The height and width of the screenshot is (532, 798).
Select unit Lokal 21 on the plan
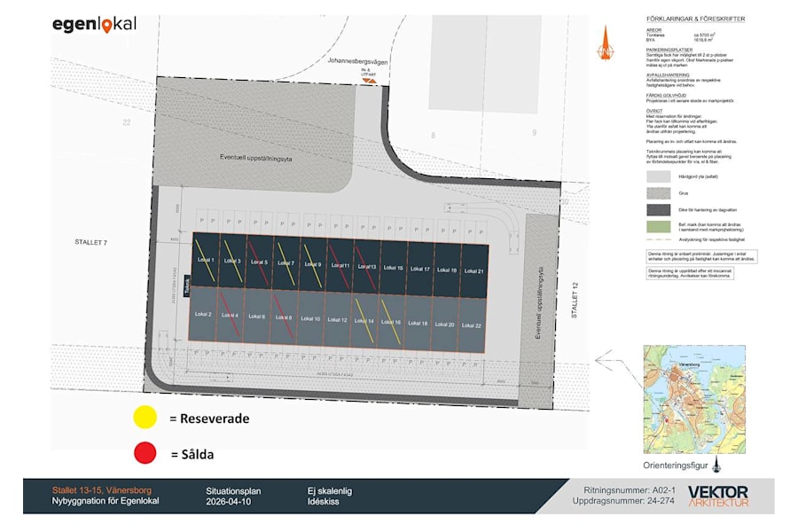coord(474,270)
